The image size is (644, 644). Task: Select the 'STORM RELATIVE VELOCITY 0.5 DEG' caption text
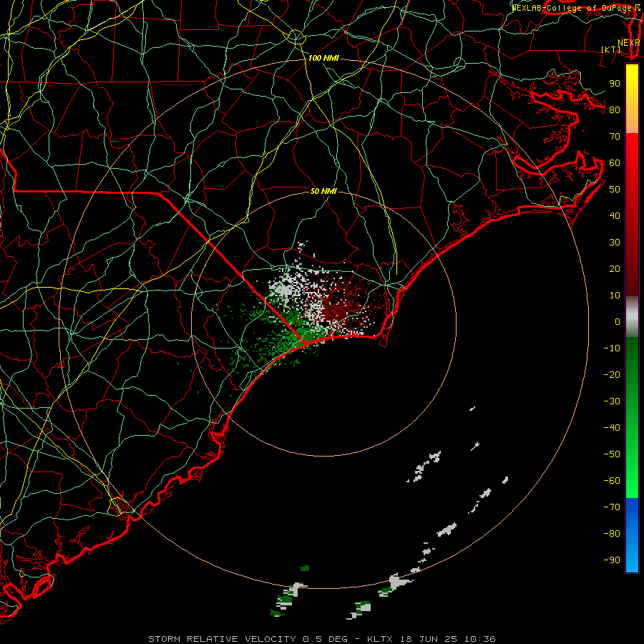(x=248, y=639)
